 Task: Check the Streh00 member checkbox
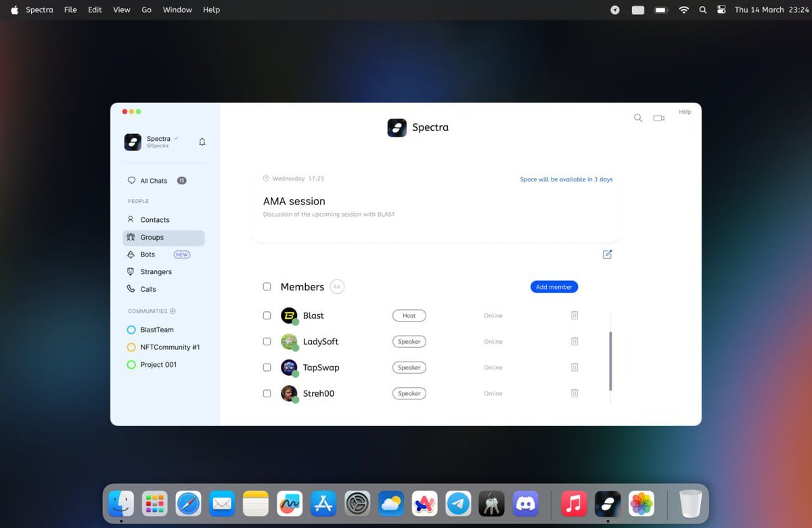tap(267, 393)
